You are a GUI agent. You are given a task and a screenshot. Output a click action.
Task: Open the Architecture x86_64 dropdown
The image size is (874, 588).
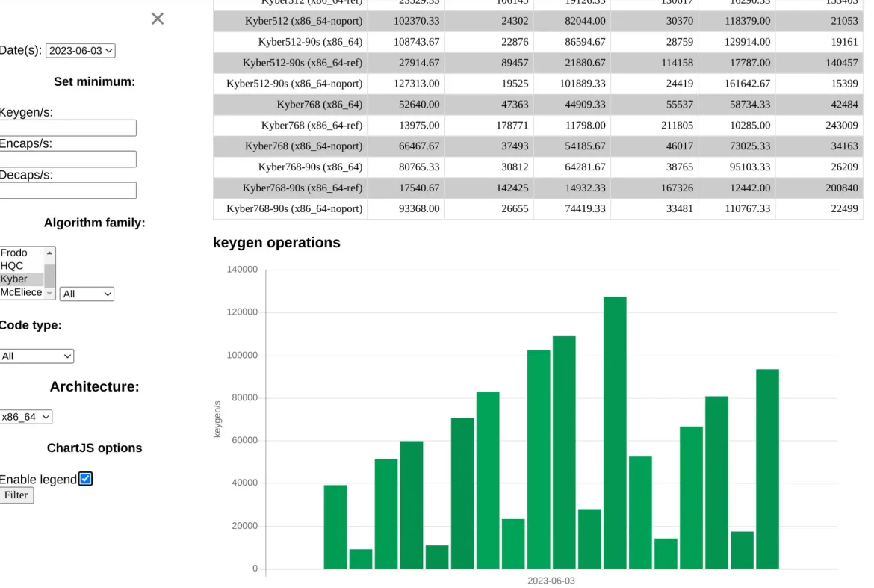[x=25, y=417]
